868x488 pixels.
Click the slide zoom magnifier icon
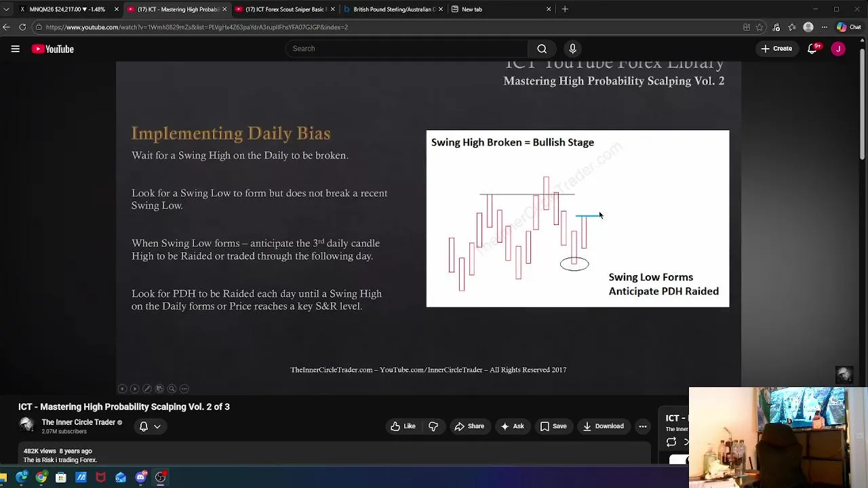click(172, 388)
